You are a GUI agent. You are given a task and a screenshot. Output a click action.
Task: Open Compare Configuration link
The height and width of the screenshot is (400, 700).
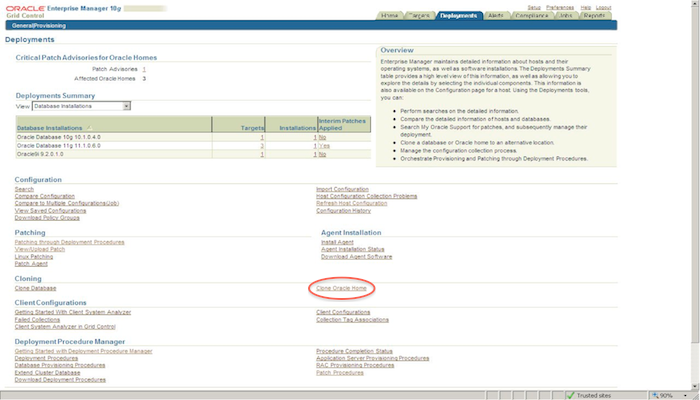45,196
